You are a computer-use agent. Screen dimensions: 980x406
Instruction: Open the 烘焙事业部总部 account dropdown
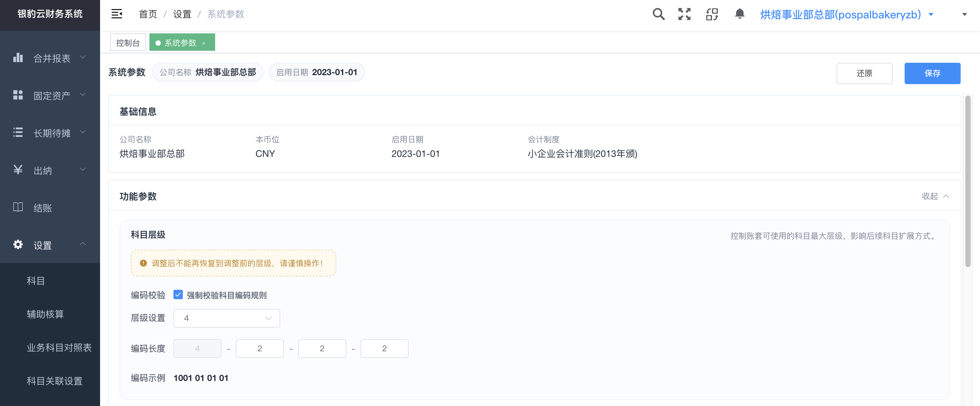pos(847,14)
